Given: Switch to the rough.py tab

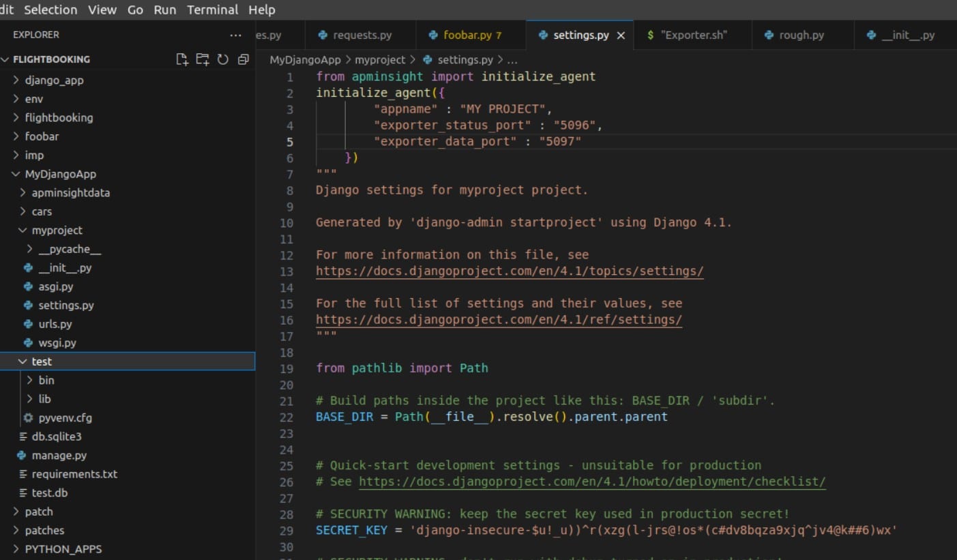Looking at the screenshot, I should 802,35.
